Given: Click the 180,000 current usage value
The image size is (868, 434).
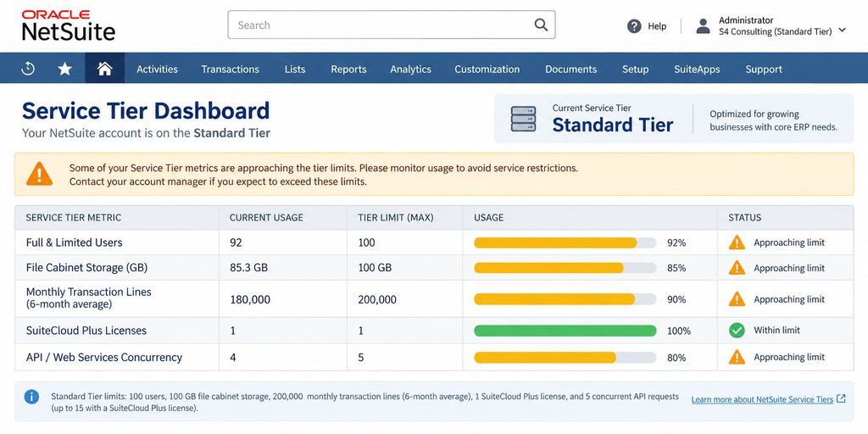Looking at the screenshot, I should pos(250,299).
